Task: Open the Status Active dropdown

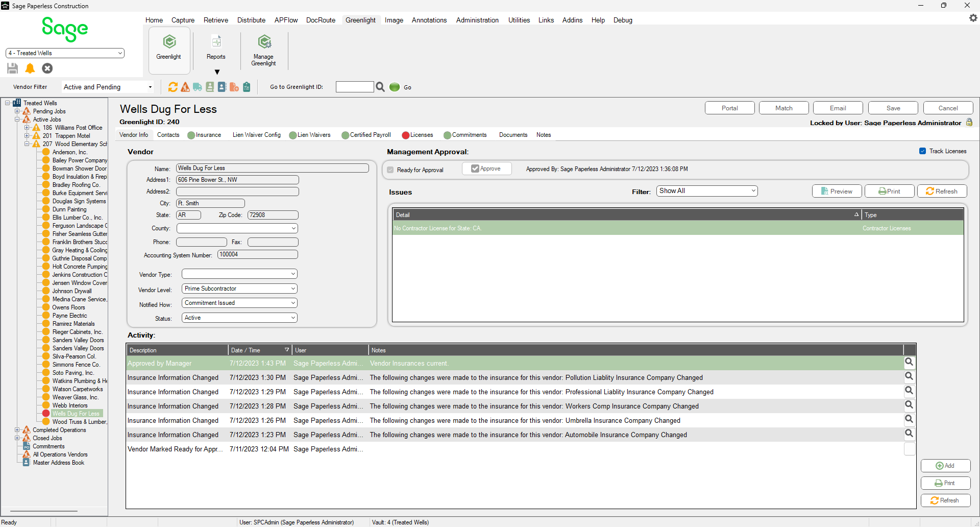Action: pyautogui.click(x=239, y=318)
